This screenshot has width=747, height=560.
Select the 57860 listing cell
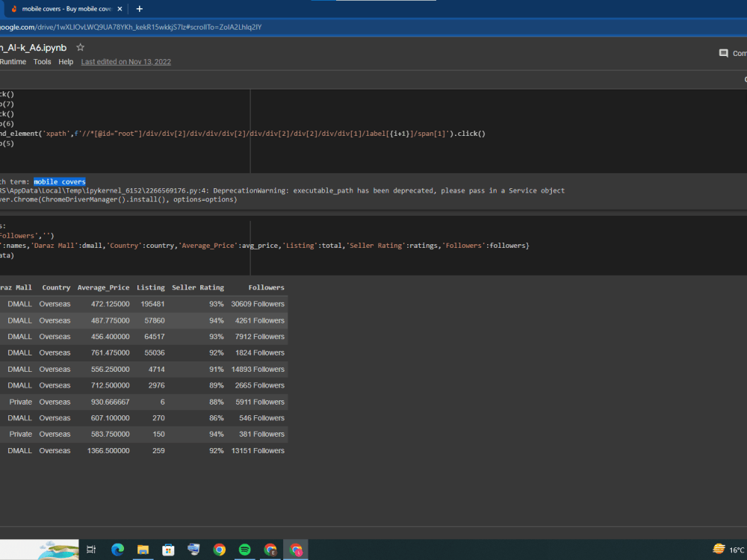(155, 320)
